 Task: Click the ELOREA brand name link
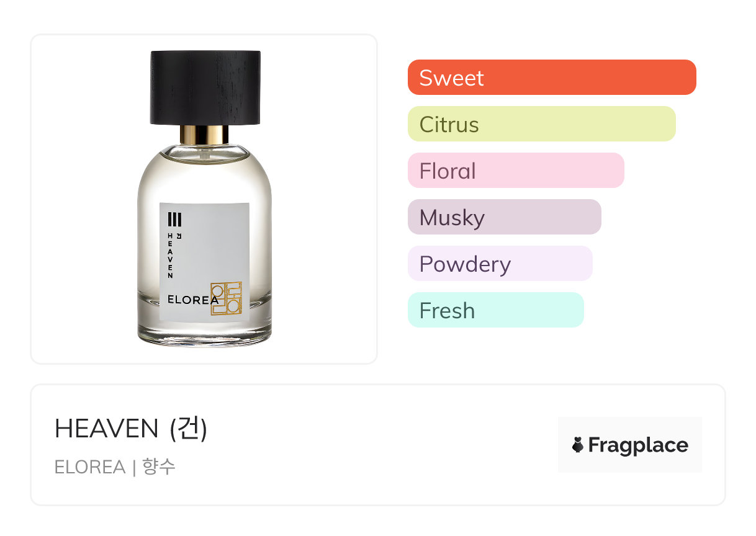point(90,467)
